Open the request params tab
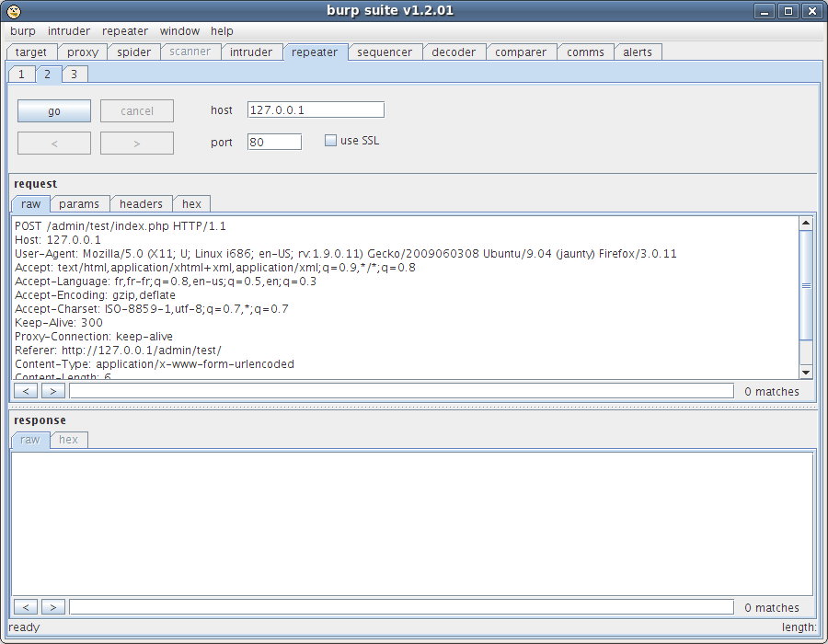Viewport: 828px width, 644px height. click(79, 204)
